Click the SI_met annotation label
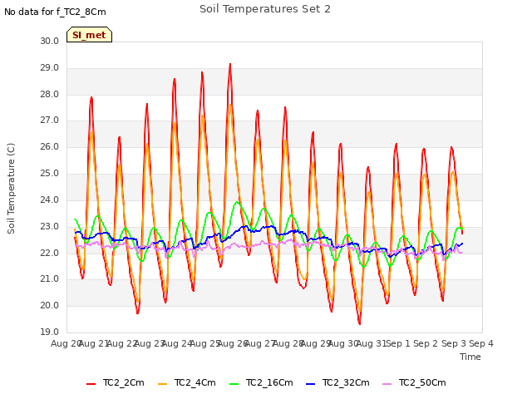This screenshot has width=532, height=399. coord(89,35)
